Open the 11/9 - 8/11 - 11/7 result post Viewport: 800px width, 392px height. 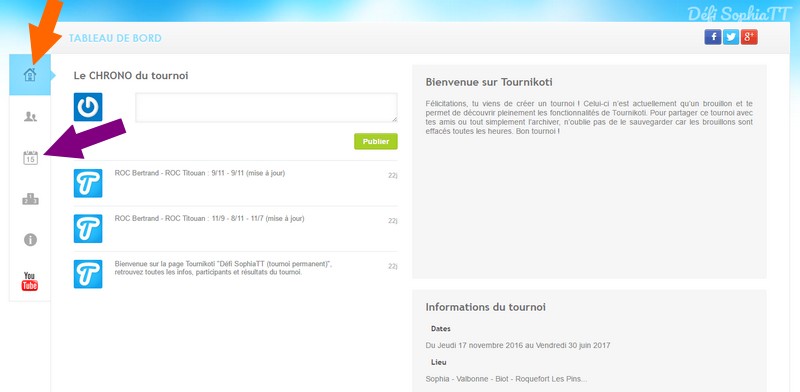click(x=210, y=218)
